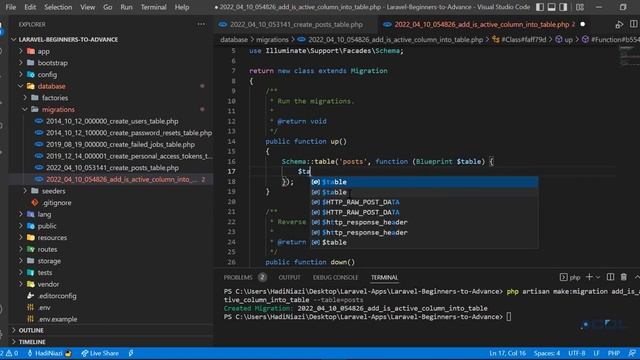Choose first $HTTP_RAW_POST_DATA suggestion
This screenshot has width=640, height=360.
424,202
